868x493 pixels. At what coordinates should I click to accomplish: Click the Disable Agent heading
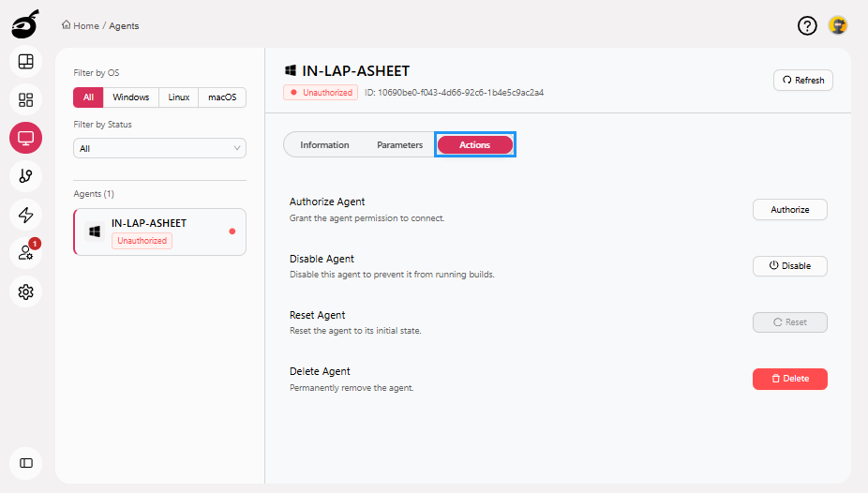click(x=322, y=259)
